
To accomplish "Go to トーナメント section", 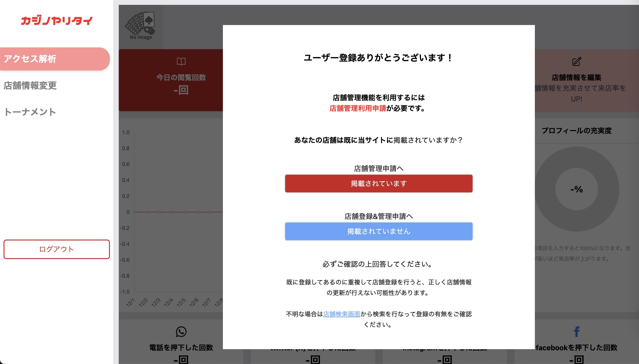I will click(x=30, y=112).
